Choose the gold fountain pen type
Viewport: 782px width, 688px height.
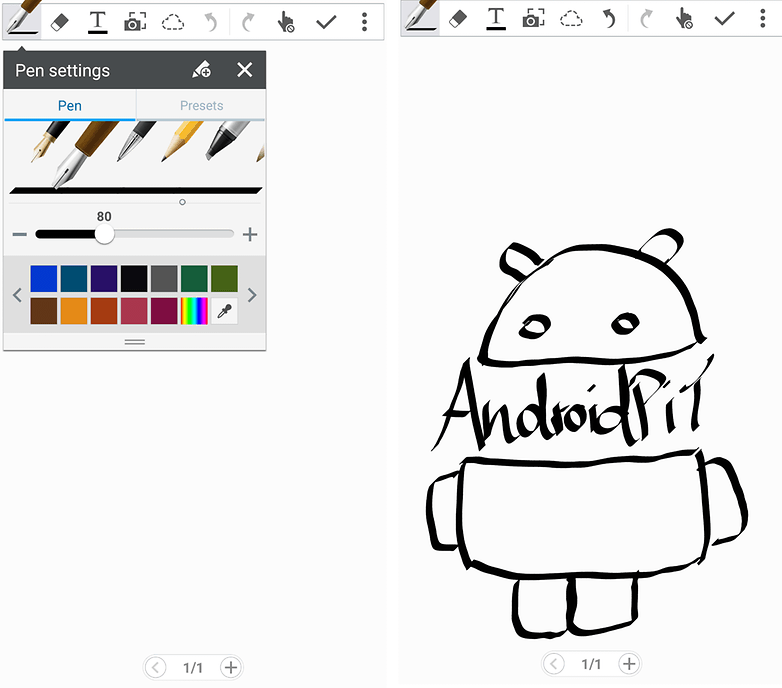pos(48,141)
